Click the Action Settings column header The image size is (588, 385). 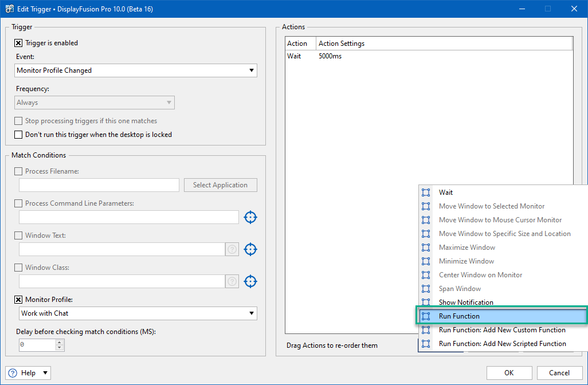[x=444, y=44]
